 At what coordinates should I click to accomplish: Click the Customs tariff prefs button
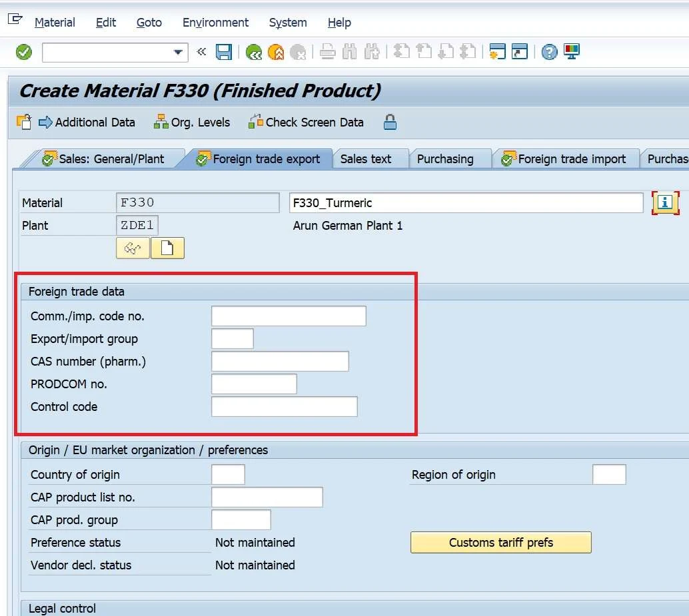tap(501, 543)
